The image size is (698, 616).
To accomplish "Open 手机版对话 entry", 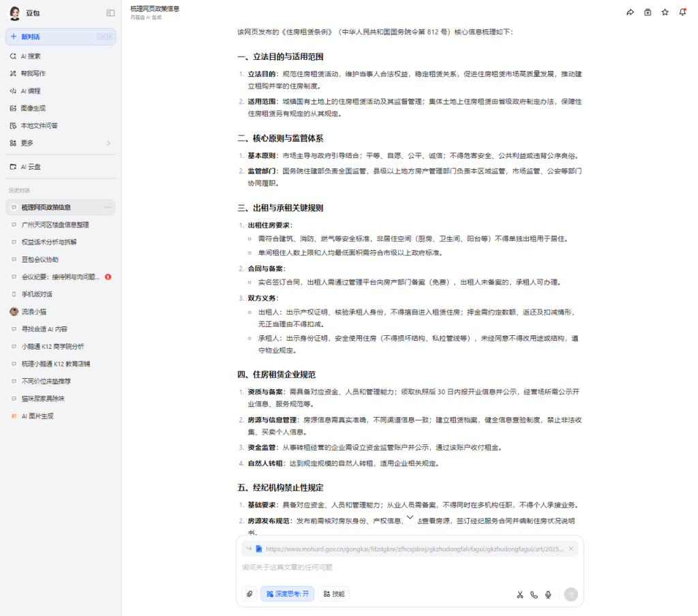I will coord(61,294).
